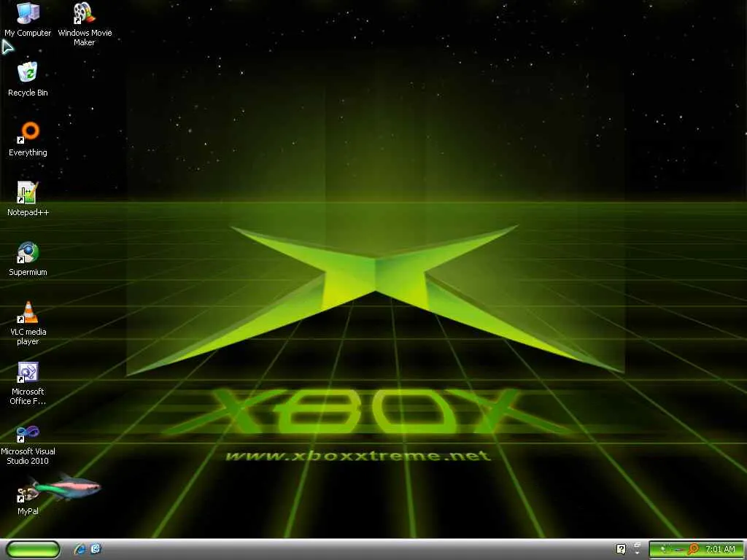The width and height of the screenshot is (747, 560).
Task: Open the language bar options arrow
Action: point(638,553)
